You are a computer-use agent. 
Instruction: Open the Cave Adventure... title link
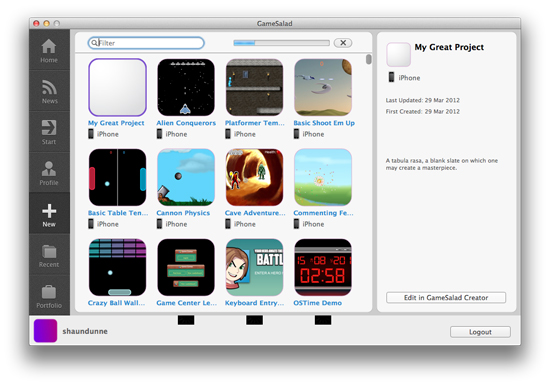click(255, 213)
